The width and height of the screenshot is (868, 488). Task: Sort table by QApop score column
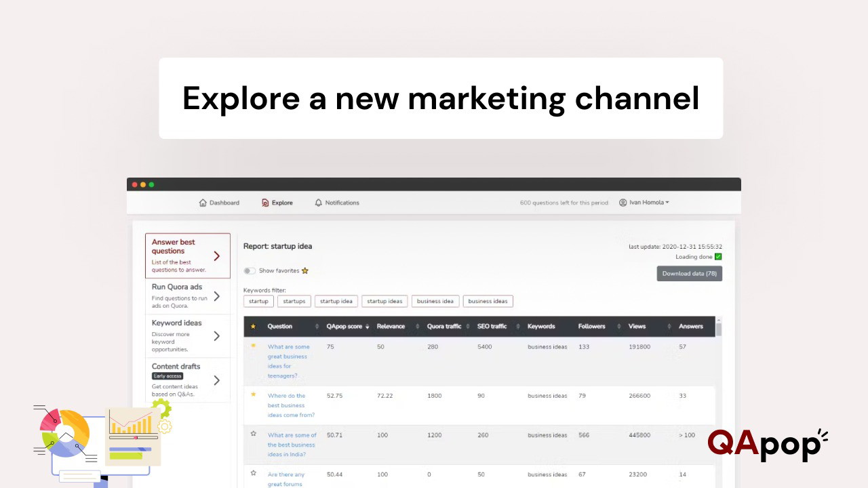(x=348, y=327)
